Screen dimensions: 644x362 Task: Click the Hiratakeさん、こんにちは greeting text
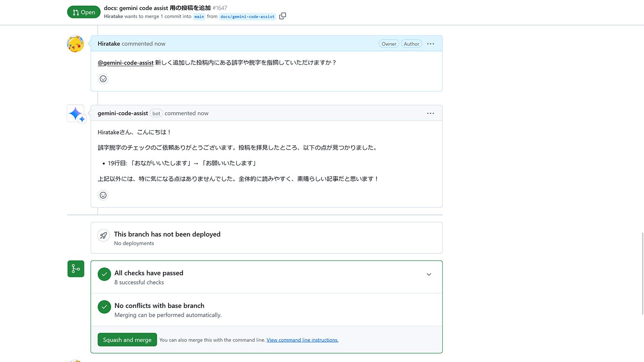pos(135,132)
